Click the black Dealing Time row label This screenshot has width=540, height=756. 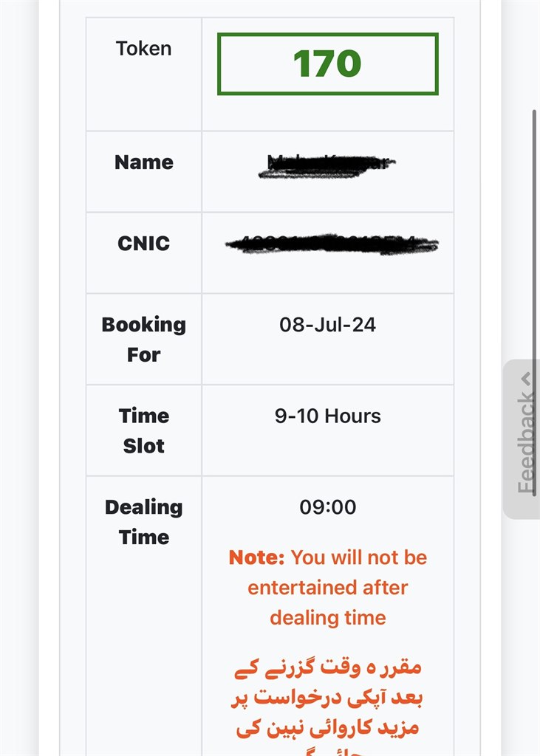coord(143,522)
